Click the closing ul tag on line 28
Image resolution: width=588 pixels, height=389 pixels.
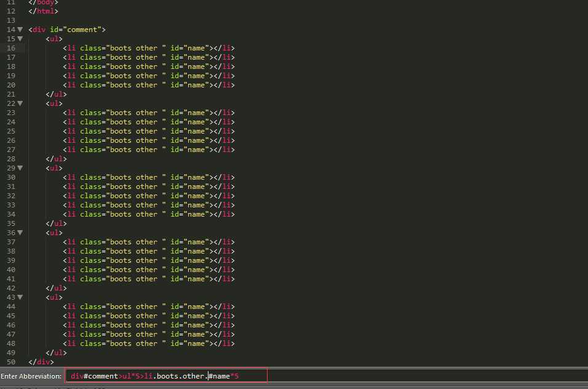coord(56,159)
